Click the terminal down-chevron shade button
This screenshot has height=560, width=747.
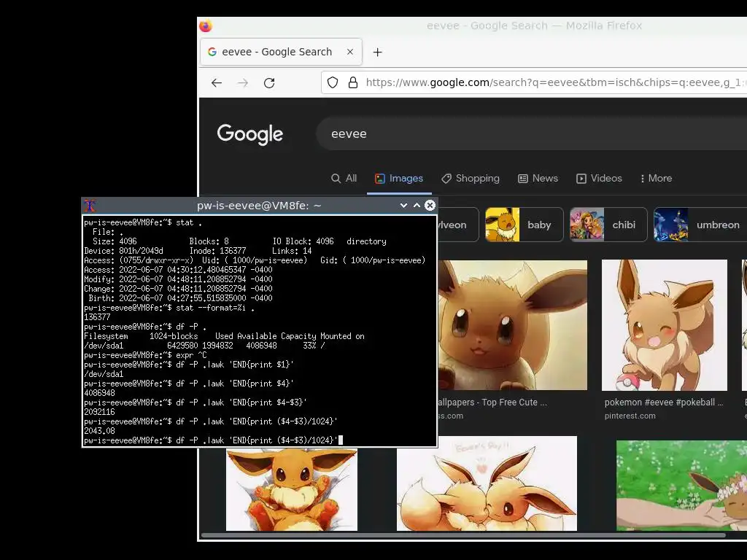pos(403,205)
